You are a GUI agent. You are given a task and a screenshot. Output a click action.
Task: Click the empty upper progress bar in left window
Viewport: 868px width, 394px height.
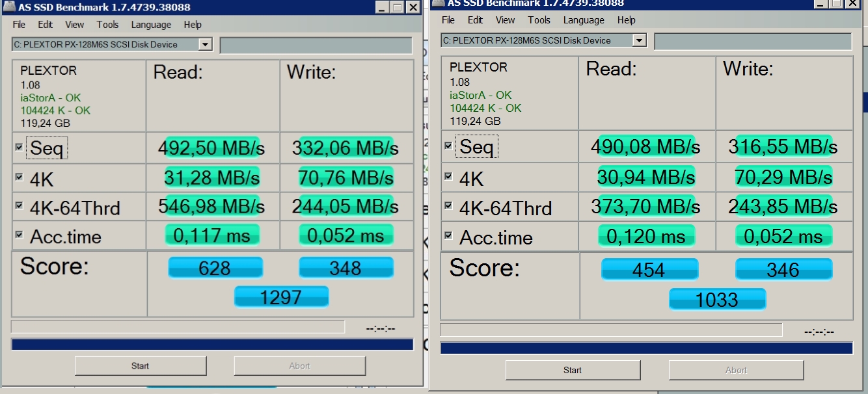pos(178,326)
